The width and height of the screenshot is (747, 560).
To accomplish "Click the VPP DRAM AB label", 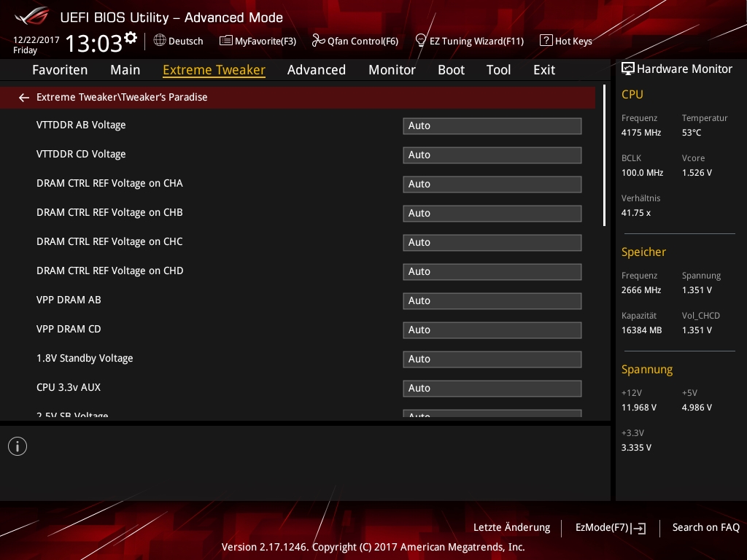I will [x=69, y=300].
